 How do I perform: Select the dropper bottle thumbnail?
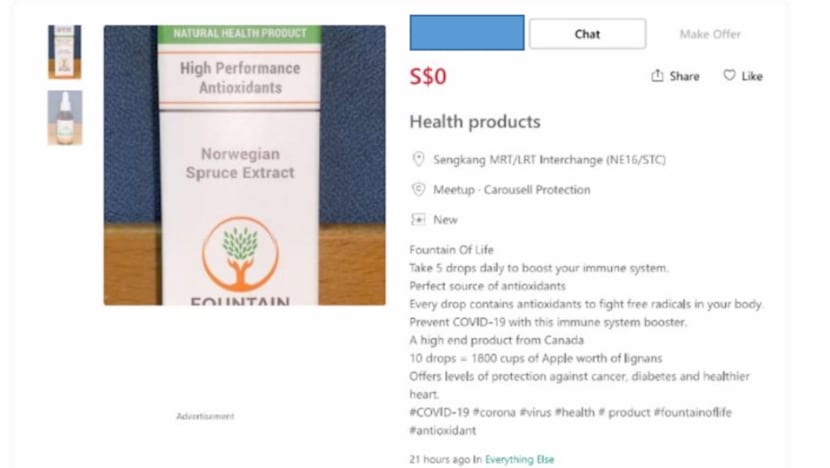click(x=65, y=118)
